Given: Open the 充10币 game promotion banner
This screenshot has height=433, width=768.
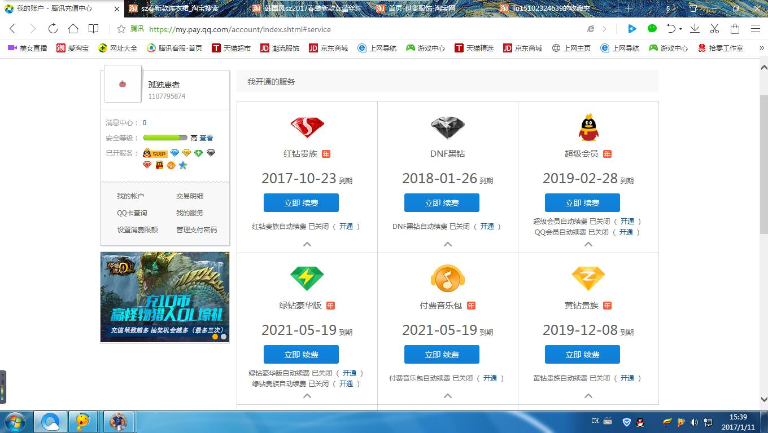Looking at the screenshot, I should point(165,297).
